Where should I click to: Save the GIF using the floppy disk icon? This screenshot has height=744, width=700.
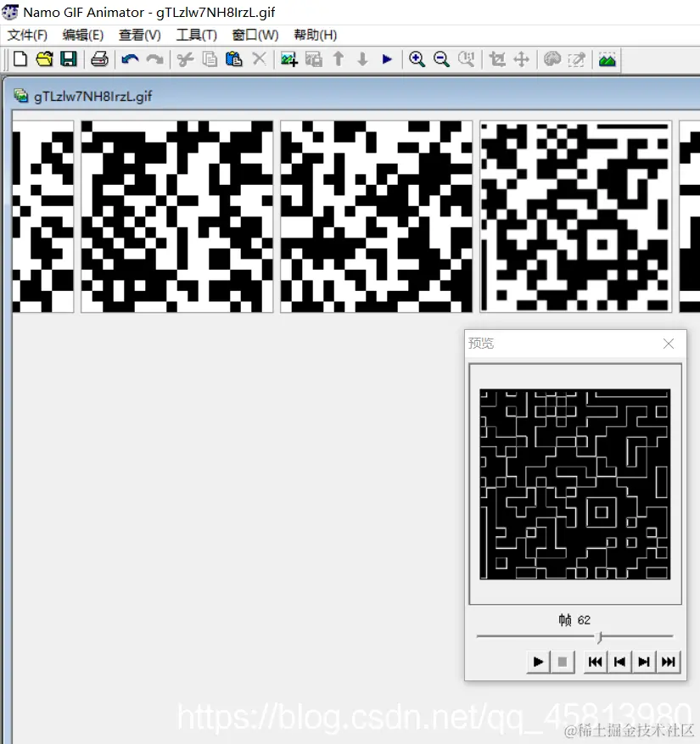click(x=69, y=59)
